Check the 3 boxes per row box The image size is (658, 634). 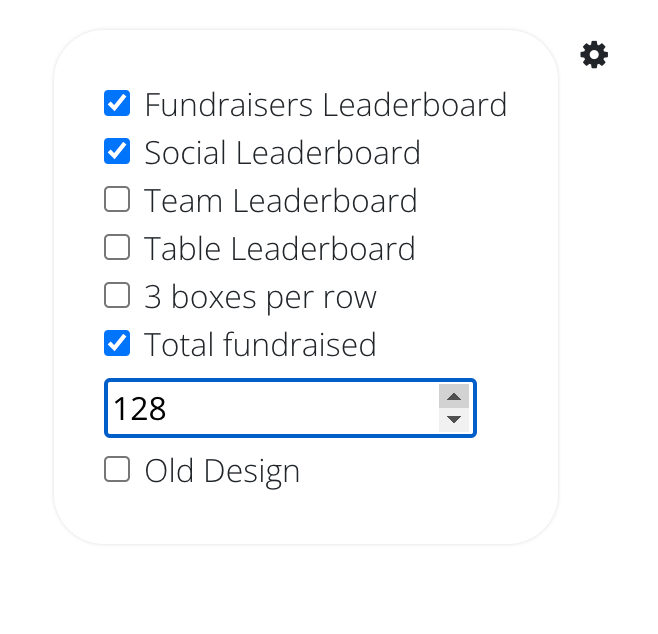click(117, 295)
